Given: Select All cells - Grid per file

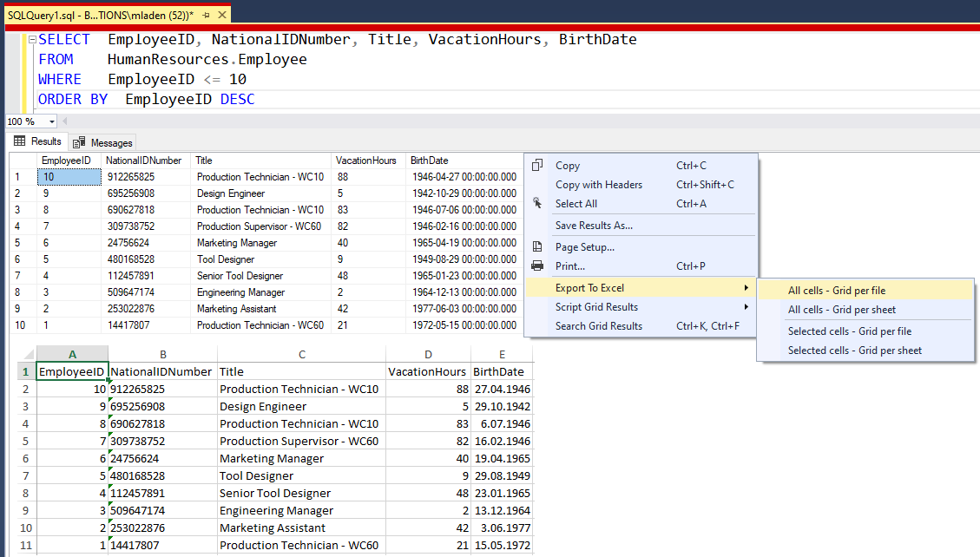Looking at the screenshot, I should coord(865,291).
